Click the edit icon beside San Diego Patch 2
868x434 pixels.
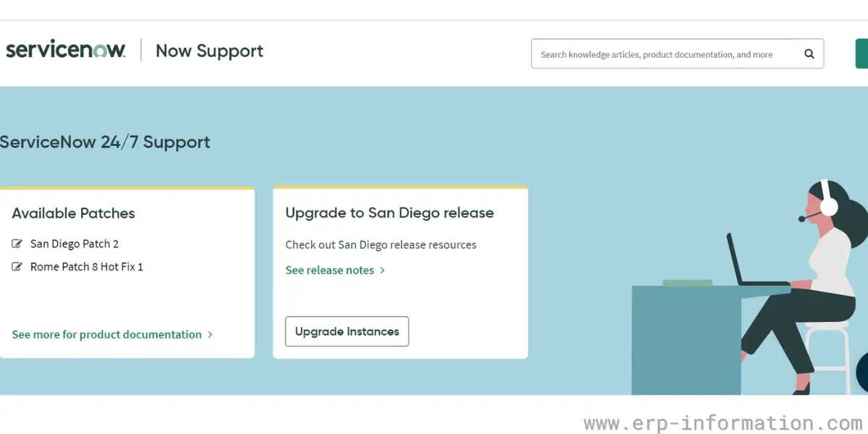coord(17,244)
